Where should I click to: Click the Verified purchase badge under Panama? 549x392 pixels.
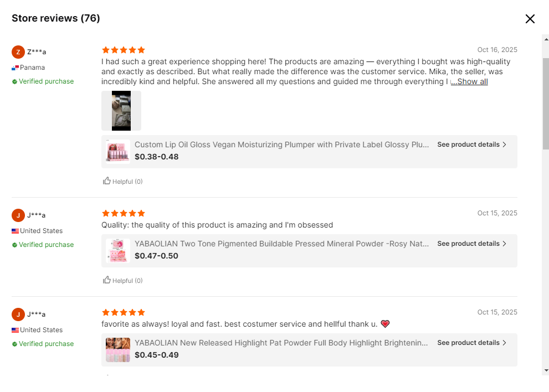click(x=43, y=81)
